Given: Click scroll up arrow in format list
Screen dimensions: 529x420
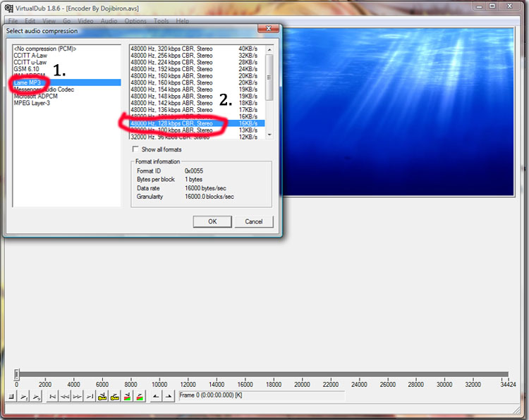Looking at the screenshot, I should click(x=269, y=49).
